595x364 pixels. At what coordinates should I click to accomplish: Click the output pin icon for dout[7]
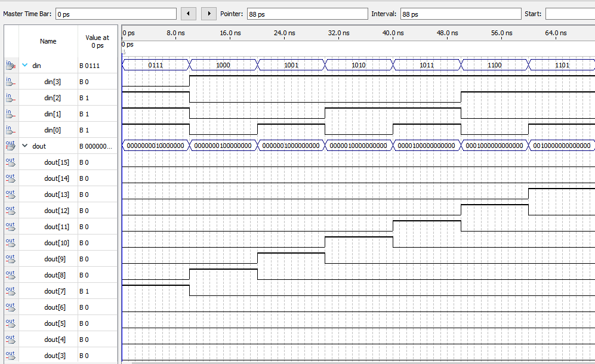click(x=10, y=291)
